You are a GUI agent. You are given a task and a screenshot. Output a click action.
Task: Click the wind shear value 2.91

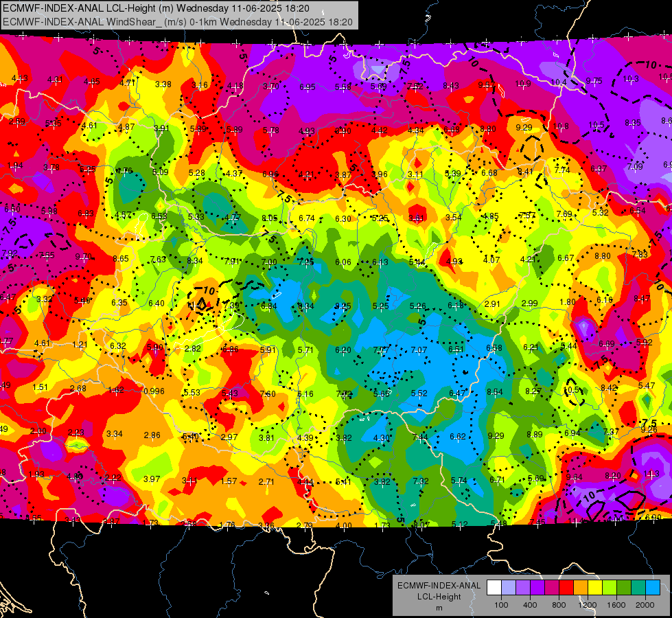pyautogui.click(x=492, y=304)
